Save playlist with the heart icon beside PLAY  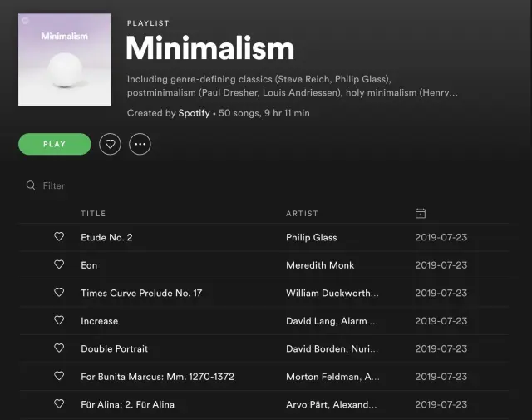point(110,144)
